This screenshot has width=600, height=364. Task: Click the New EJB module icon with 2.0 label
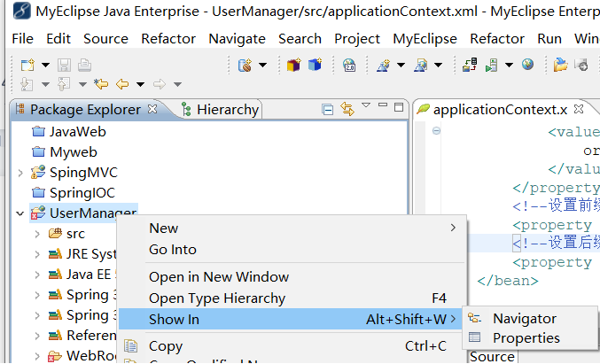(x=349, y=65)
